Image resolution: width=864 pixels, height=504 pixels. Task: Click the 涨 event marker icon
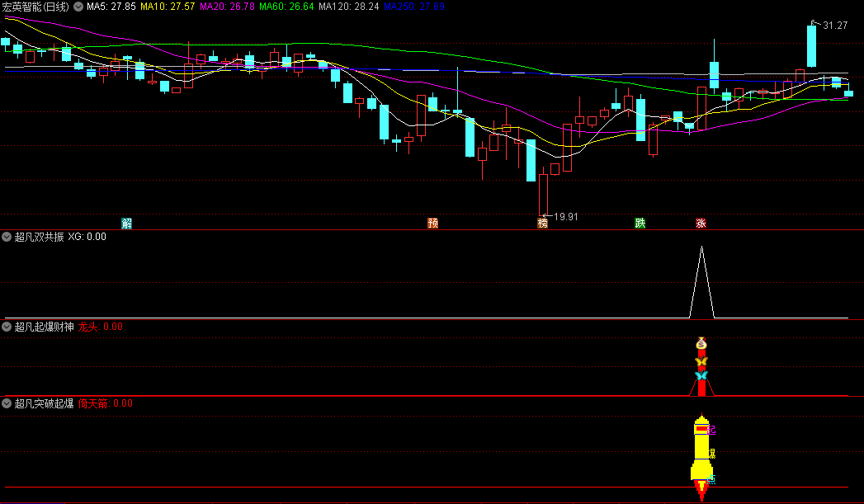click(701, 223)
